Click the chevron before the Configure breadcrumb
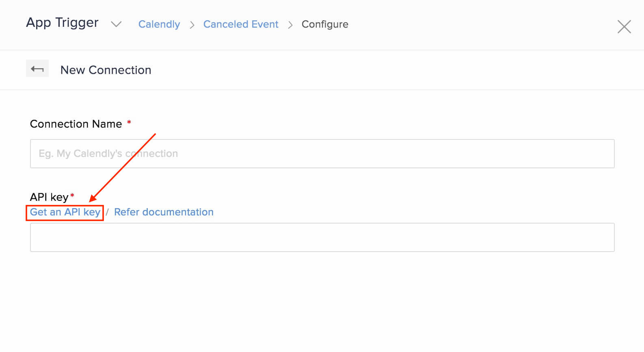 pos(290,25)
